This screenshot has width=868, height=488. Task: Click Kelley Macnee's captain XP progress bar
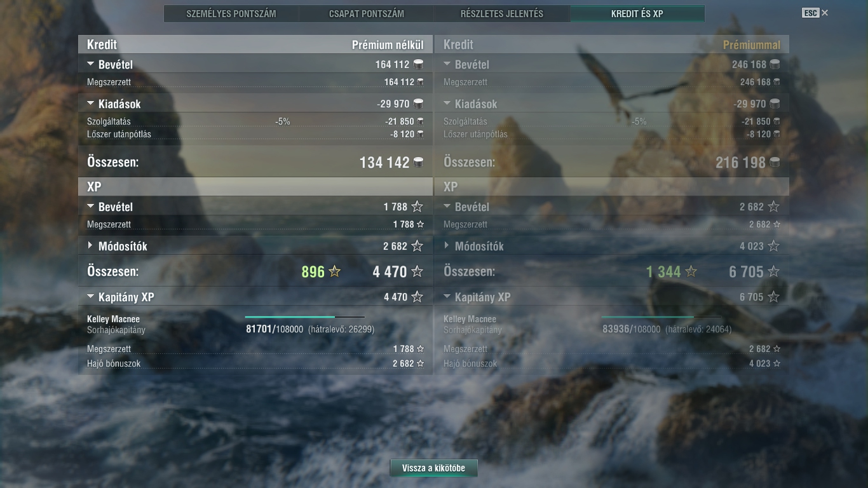pyautogui.click(x=305, y=316)
